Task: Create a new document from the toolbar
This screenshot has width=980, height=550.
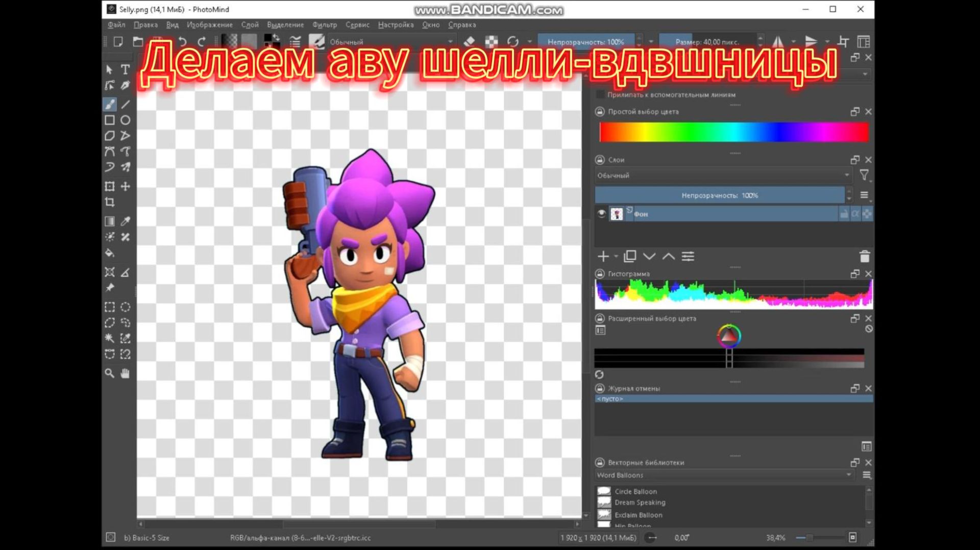Action: (x=118, y=42)
